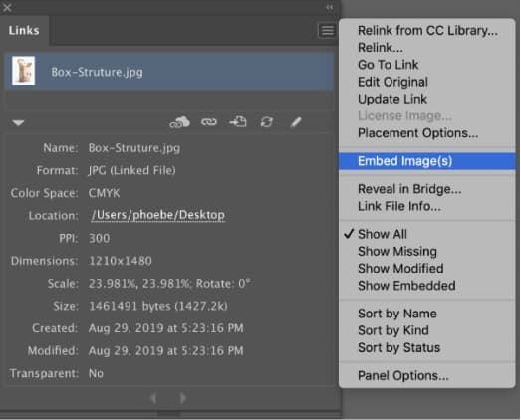Select the Links panel tab

pos(24,31)
